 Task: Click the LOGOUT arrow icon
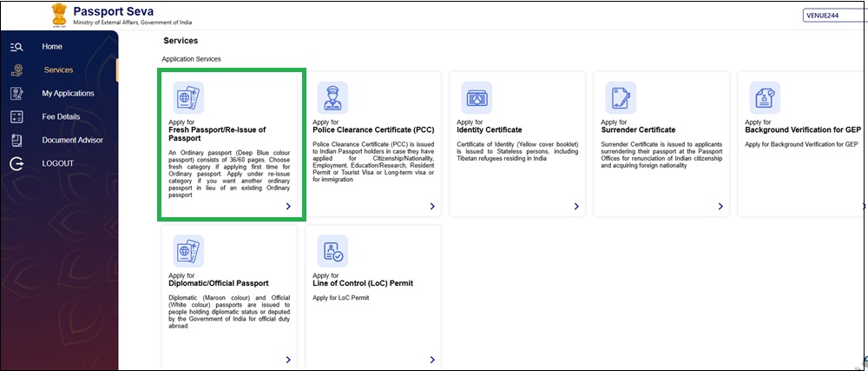click(x=17, y=164)
